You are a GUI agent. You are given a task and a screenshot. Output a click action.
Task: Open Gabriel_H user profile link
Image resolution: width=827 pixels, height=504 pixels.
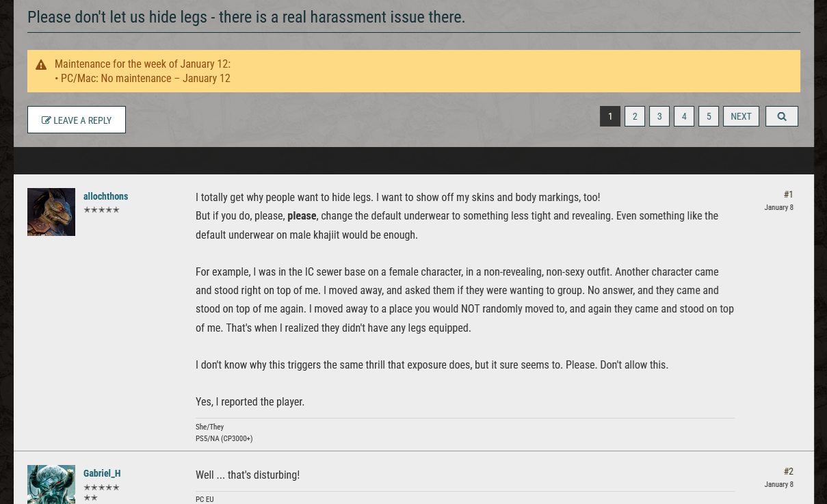pyautogui.click(x=102, y=473)
